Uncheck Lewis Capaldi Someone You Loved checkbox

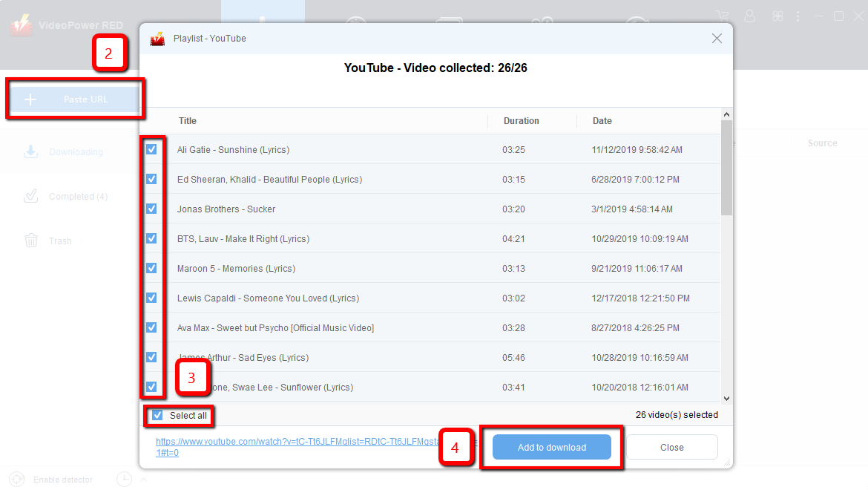point(151,298)
